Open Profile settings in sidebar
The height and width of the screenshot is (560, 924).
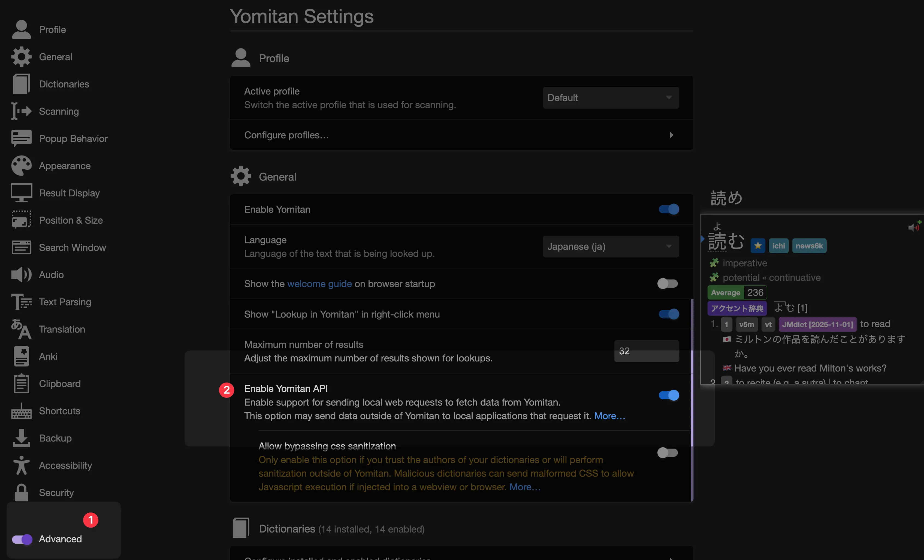53,29
